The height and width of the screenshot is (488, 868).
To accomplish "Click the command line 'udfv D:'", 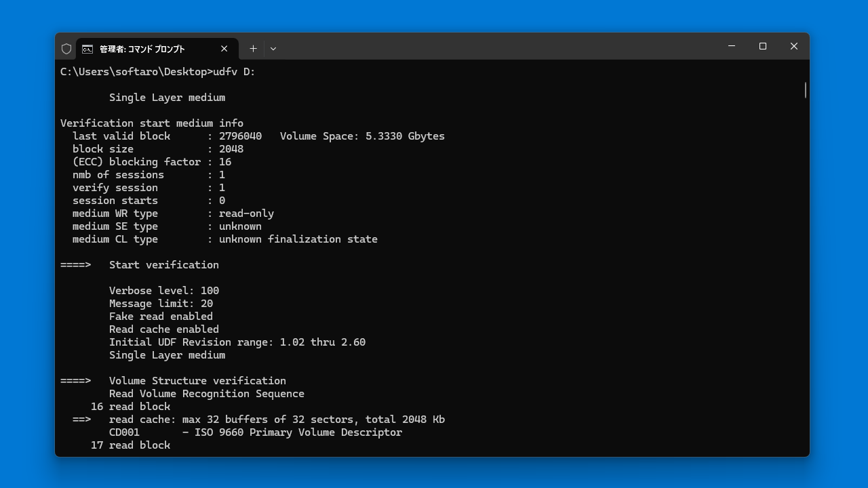I will 234,72.
